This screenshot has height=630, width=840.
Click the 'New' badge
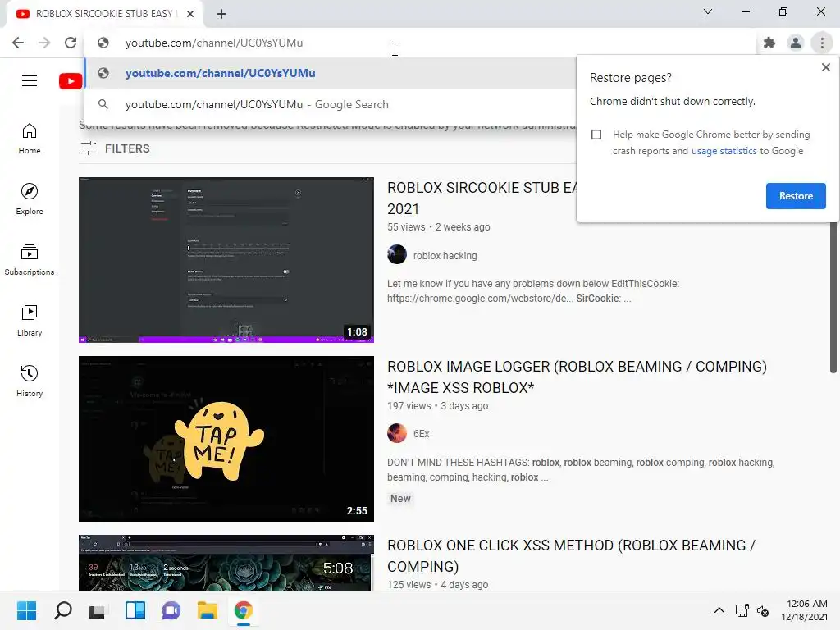400,499
